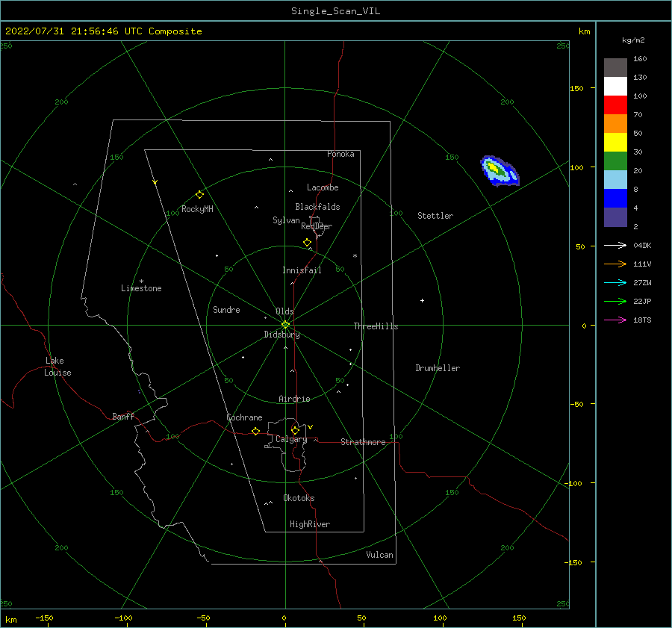Image resolution: width=672 pixels, height=628 pixels.
Task: Click the green 22JP arrow icon
Action: [x=615, y=302]
